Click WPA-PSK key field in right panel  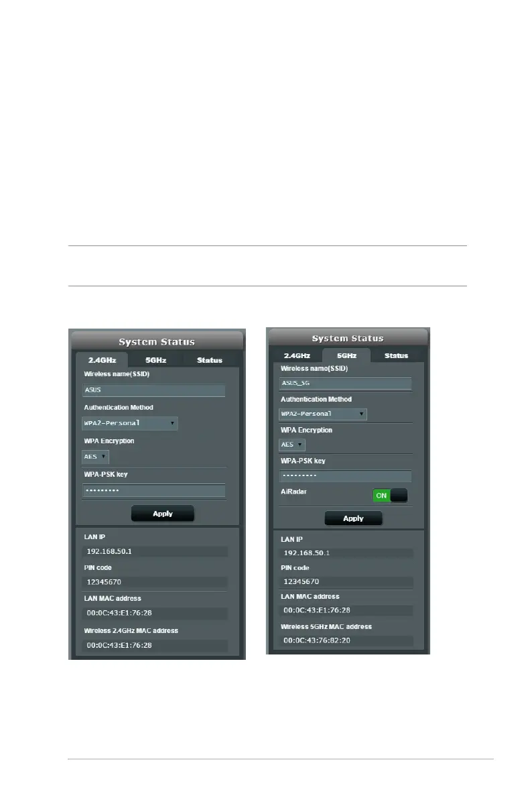tap(346, 475)
